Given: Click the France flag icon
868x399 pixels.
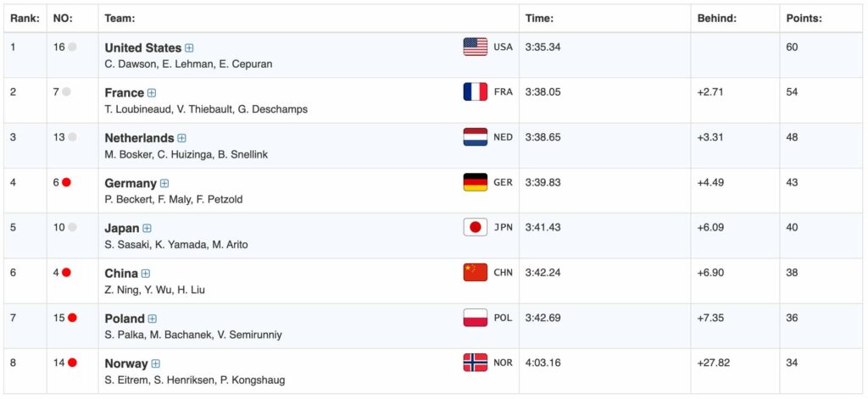Looking at the screenshot, I should point(475,91).
